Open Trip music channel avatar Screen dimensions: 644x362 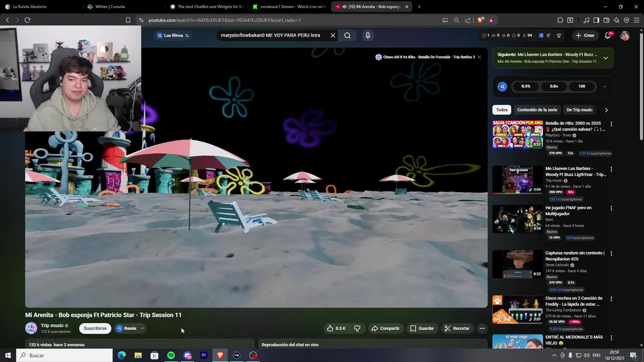[31, 328]
